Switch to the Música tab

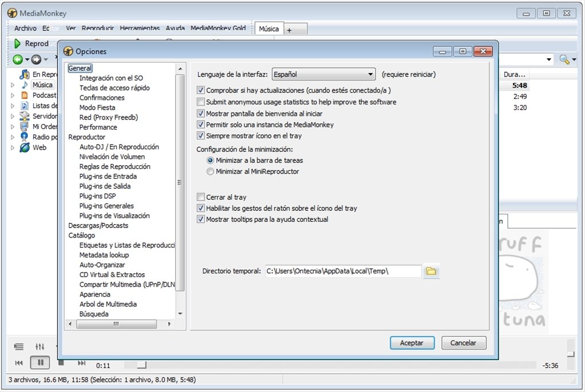[x=269, y=29]
